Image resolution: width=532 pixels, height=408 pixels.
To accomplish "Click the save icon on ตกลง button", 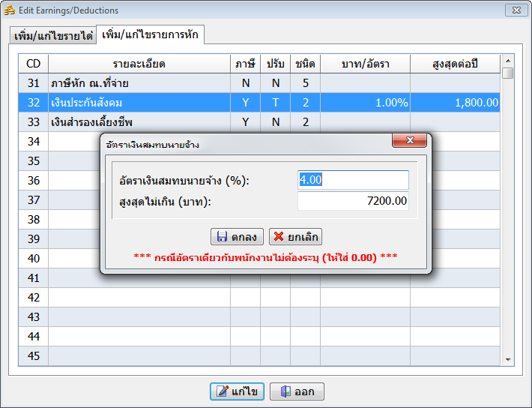I will coord(222,237).
